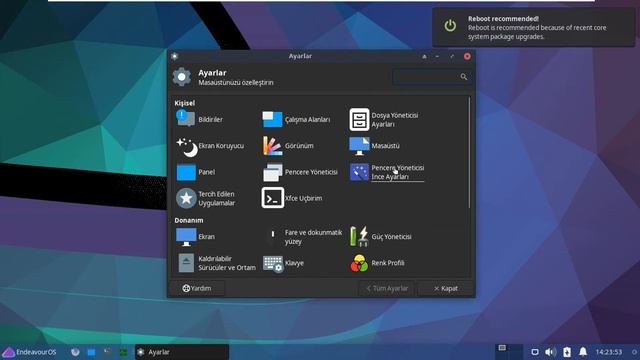Screen dimensions: 640x360
Task: Open Ekran display settings
Action: click(x=195, y=237)
